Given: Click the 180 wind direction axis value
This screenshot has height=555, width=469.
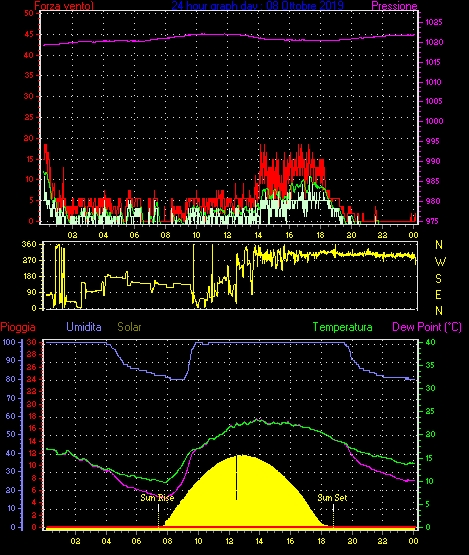Looking at the screenshot, I should coord(29,276).
